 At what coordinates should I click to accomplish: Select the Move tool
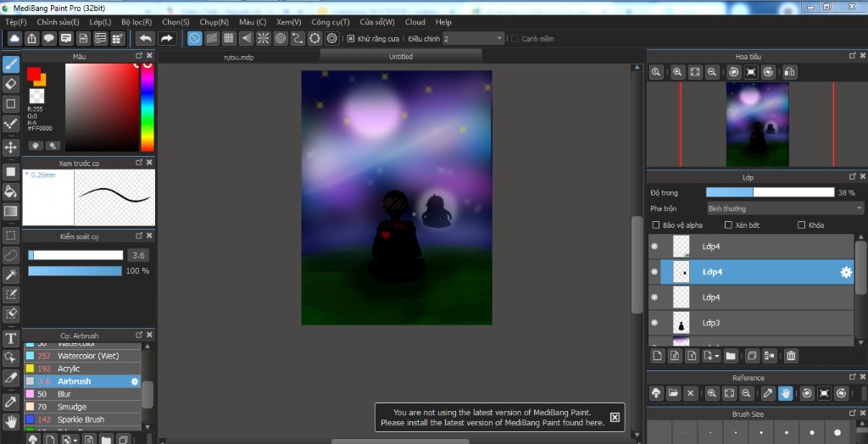pos(11,147)
